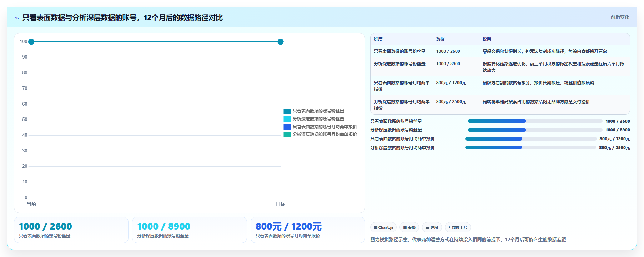Open the 800元 / 1200元 stat card
The image size is (644, 257).
(x=308, y=230)
